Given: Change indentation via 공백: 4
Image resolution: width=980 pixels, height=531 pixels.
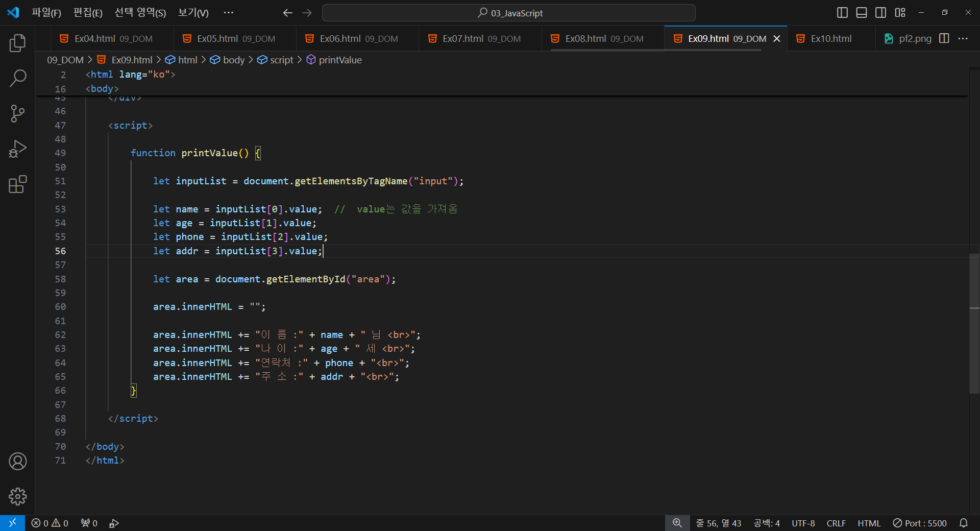Looking at the screenshot, I should pyautogui.click(x=767, y=523).
